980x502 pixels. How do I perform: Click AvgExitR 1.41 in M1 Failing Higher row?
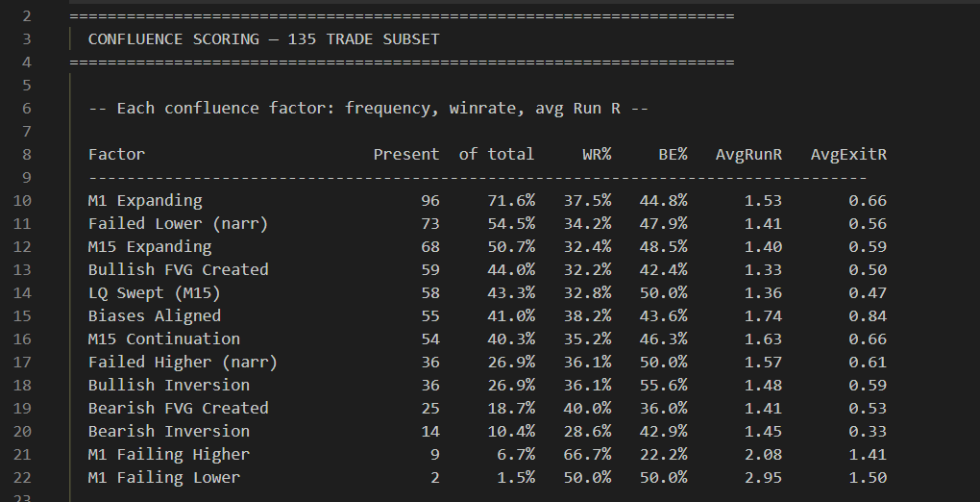tap(868, 455)
